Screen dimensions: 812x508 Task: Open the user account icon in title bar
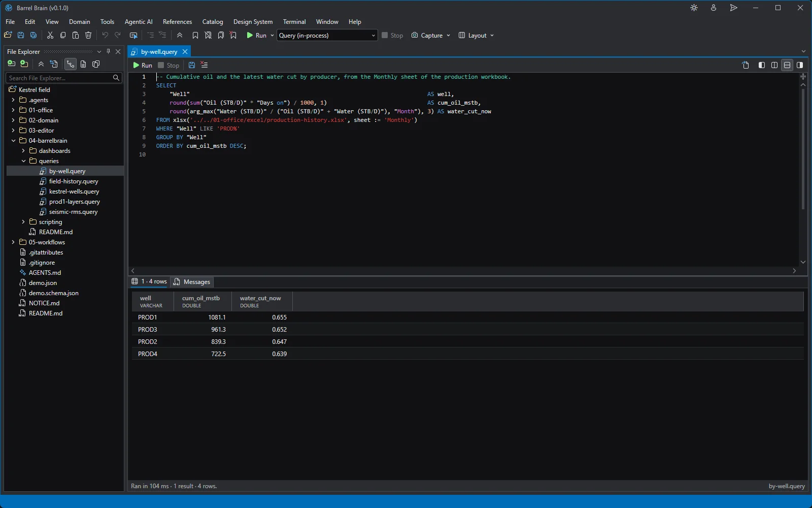pyautogui.click(x=714, y=8)
